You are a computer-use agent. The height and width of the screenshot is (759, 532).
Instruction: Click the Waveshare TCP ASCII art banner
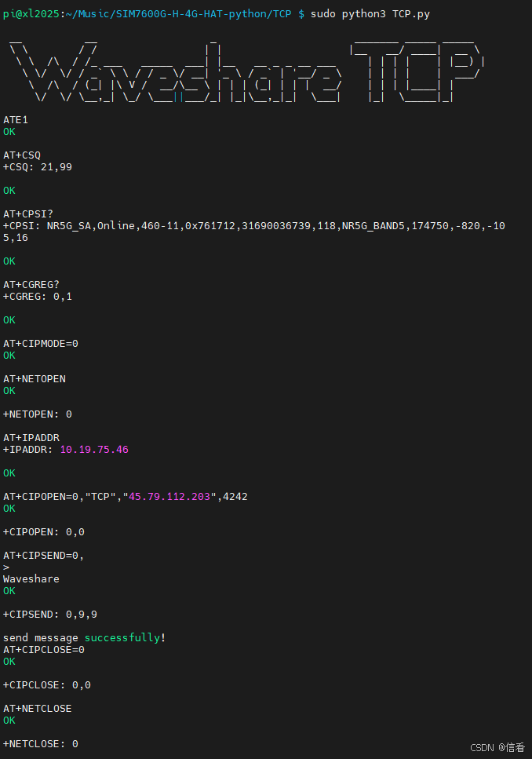(247, 71)
